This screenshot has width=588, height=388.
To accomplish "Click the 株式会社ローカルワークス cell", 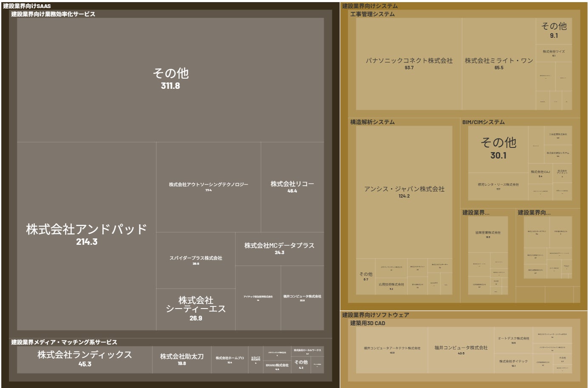I will [x=307, y=351].
